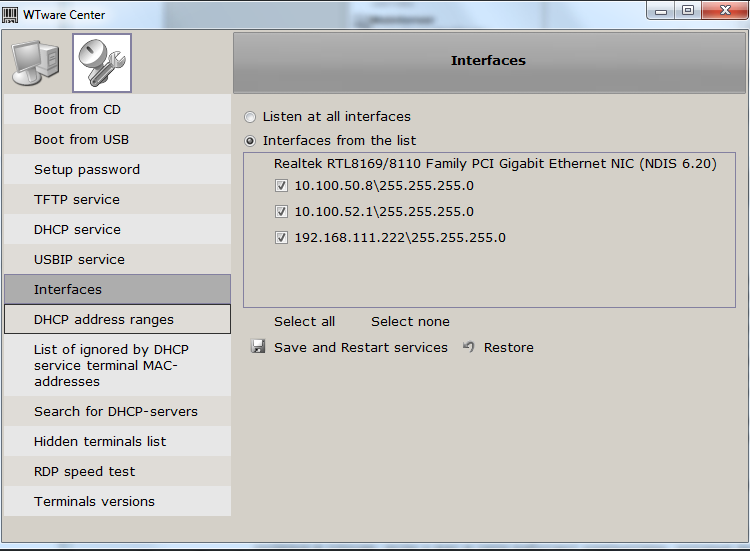Click the Select all link
The width and height of the screenshot is (750, 551).
pos(304,322)
